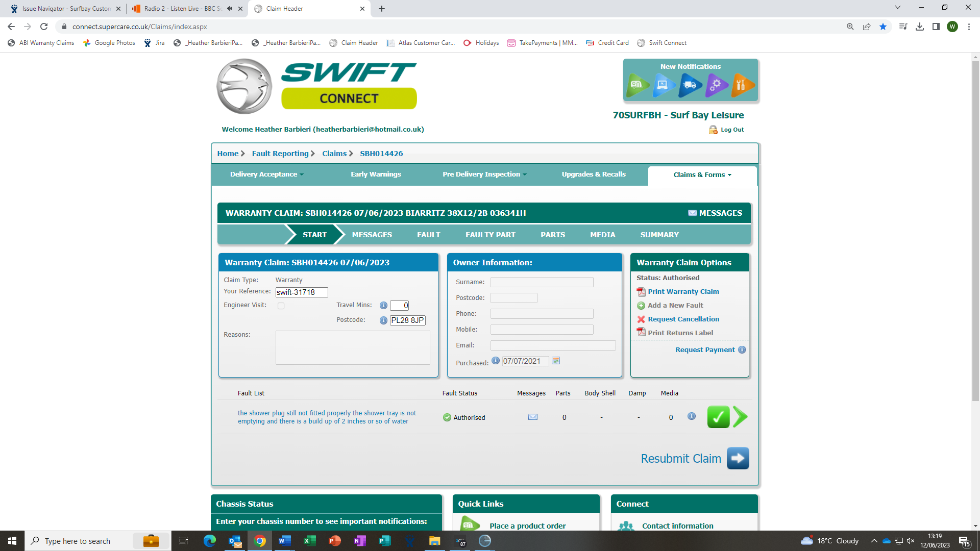Click the orange tools notification icon

click(742, 85)
